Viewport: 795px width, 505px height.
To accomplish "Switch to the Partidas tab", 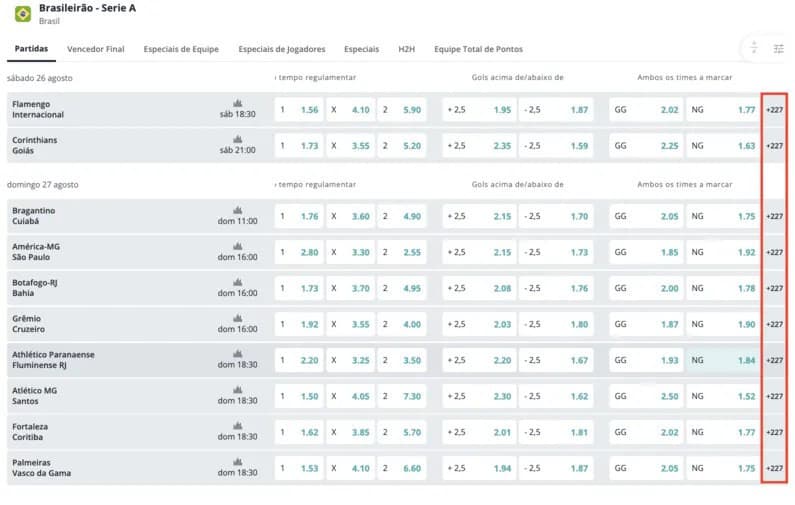I will [31, 49].
